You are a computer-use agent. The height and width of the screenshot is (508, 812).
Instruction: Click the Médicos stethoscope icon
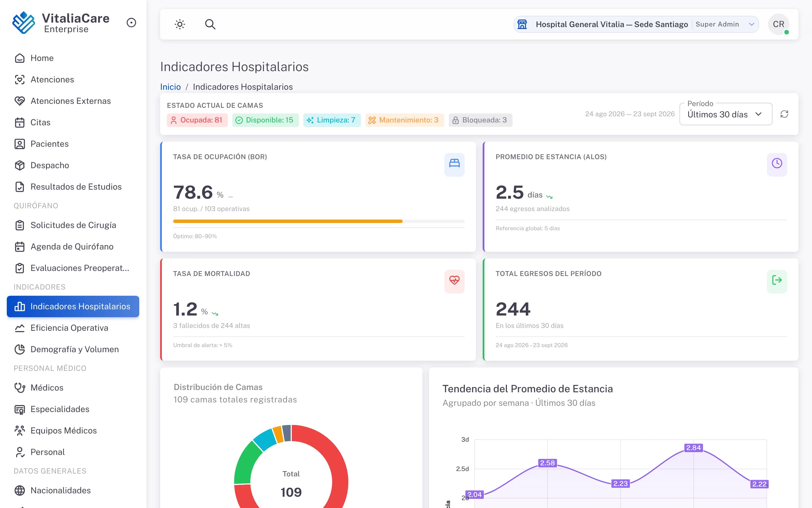[x=20, y=388]
